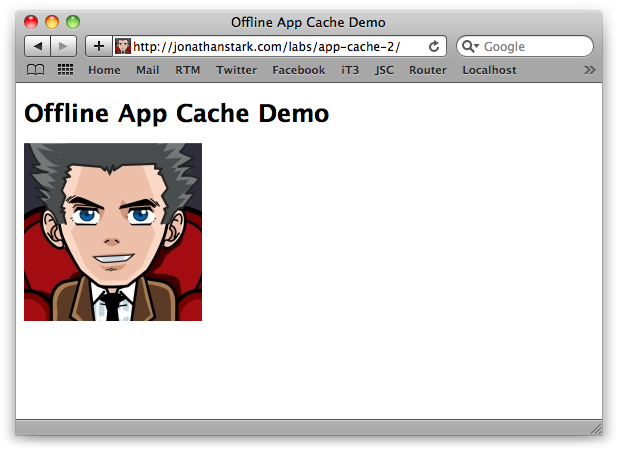The width and height of the screenshot is (618, 450).
Task: Click the Back navigation arrow
Action: tap(37, 46)
